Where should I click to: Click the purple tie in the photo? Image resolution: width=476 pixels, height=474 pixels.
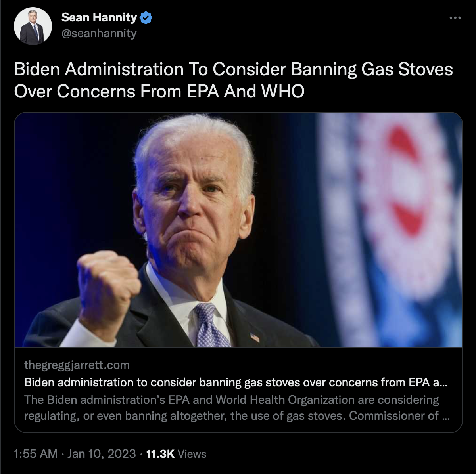[x=210, y=325]
